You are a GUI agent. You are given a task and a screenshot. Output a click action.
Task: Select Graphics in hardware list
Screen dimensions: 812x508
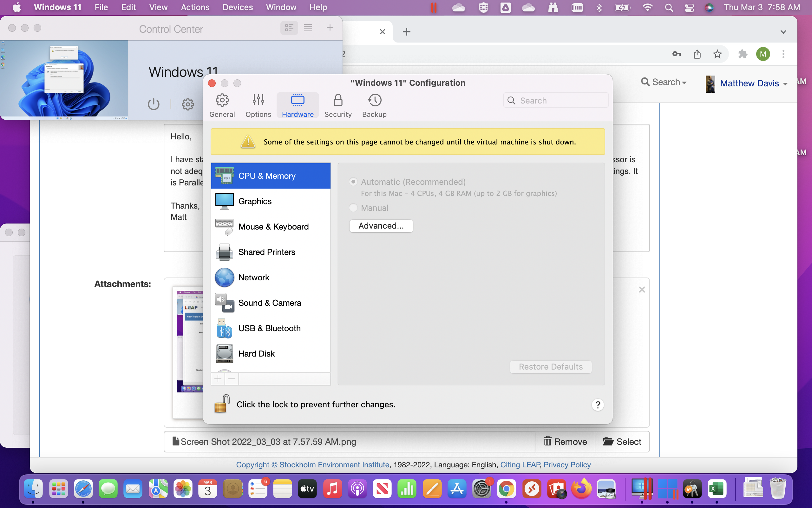(x=271, y=201)
